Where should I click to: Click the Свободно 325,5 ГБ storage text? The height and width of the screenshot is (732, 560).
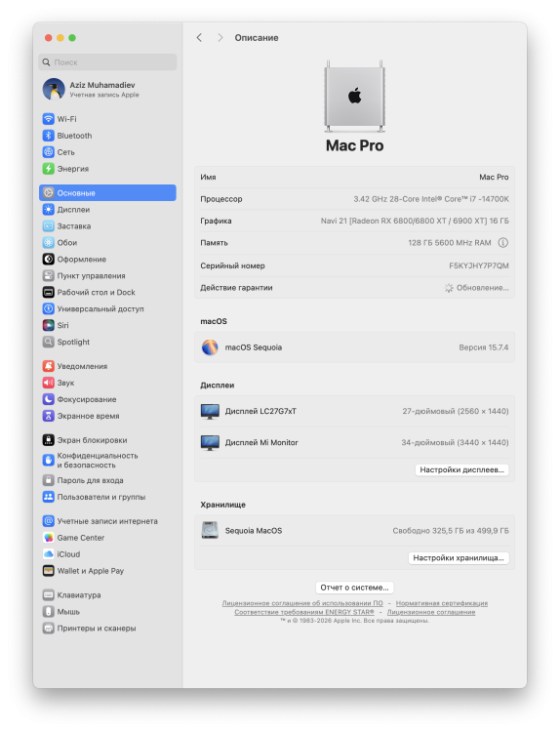[x=451, y=531]
